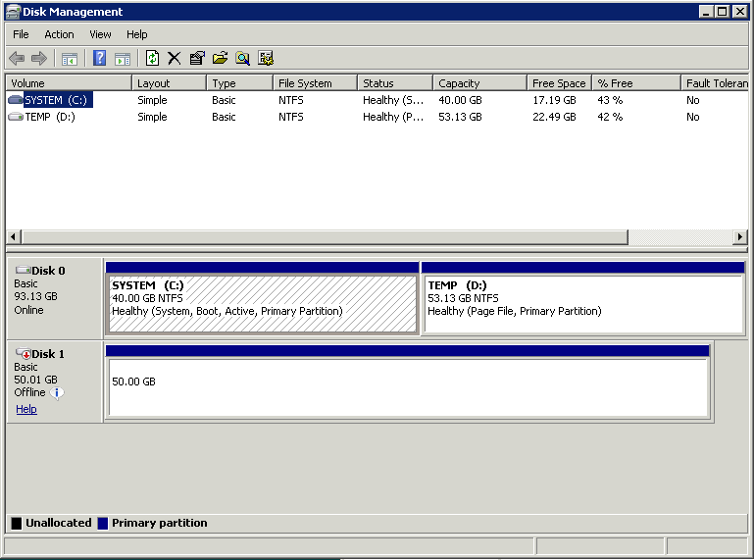Click the black Unallocated legend swatch
754x560 pixels.
17,524
